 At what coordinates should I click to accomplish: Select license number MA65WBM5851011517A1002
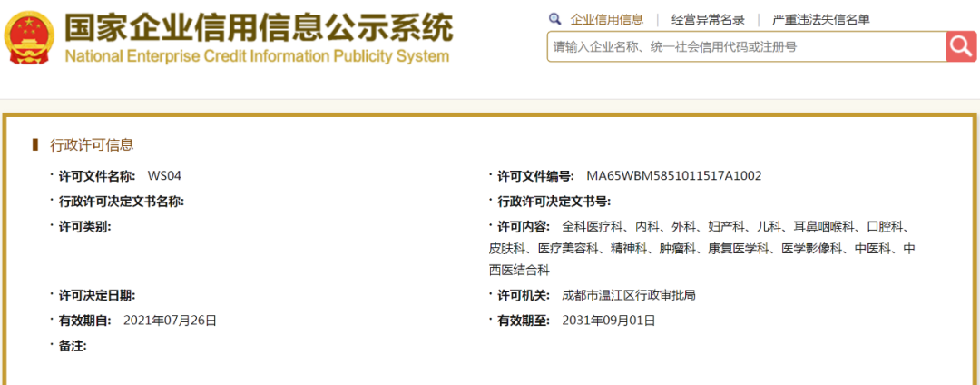tap(673, 175)
